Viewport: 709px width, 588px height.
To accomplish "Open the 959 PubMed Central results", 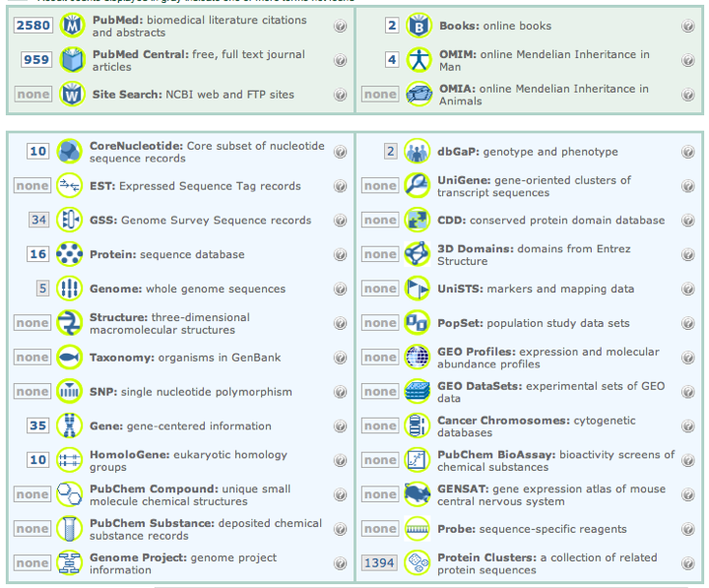I will coord(37,60).
